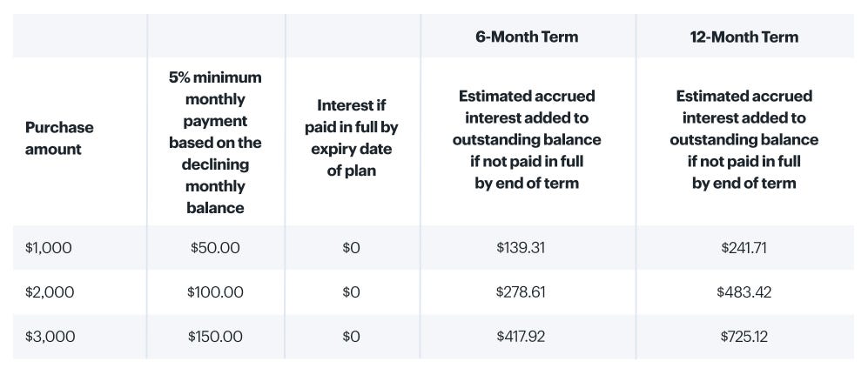Select the $150.00 minimum payment cell
The width and height of the screenshot is (868, 375).
215,337
